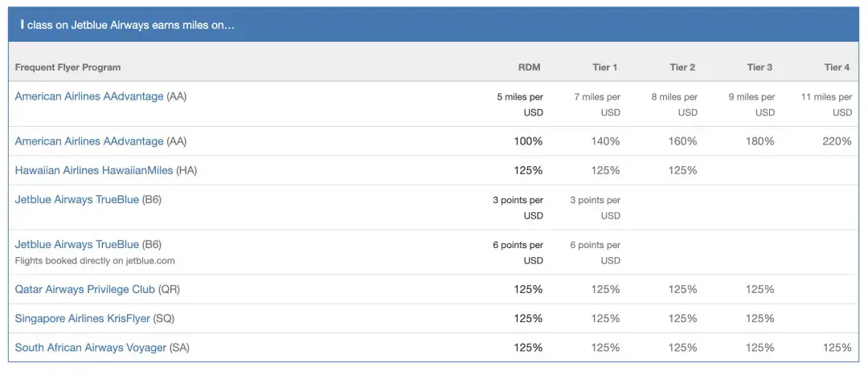Screen dimensions: 868x371
Task: Select the Tier 2 column header
Action: (x=682, y=67)
